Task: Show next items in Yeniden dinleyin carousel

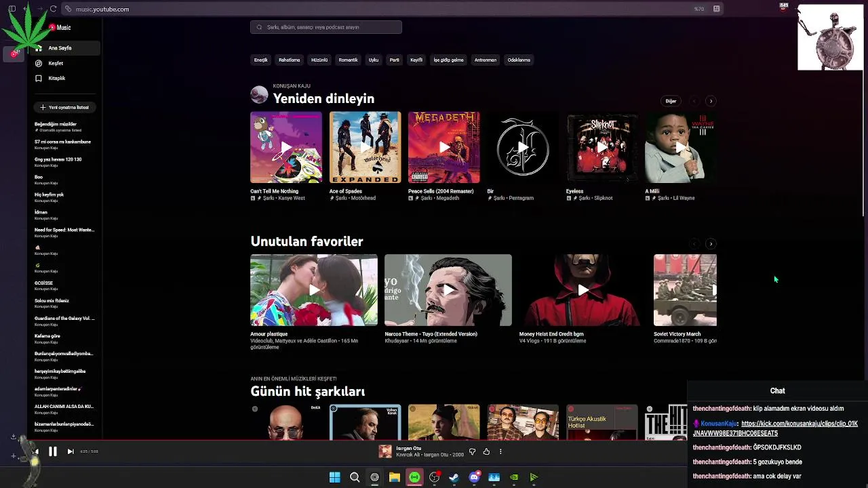Action: pos(711,101)
